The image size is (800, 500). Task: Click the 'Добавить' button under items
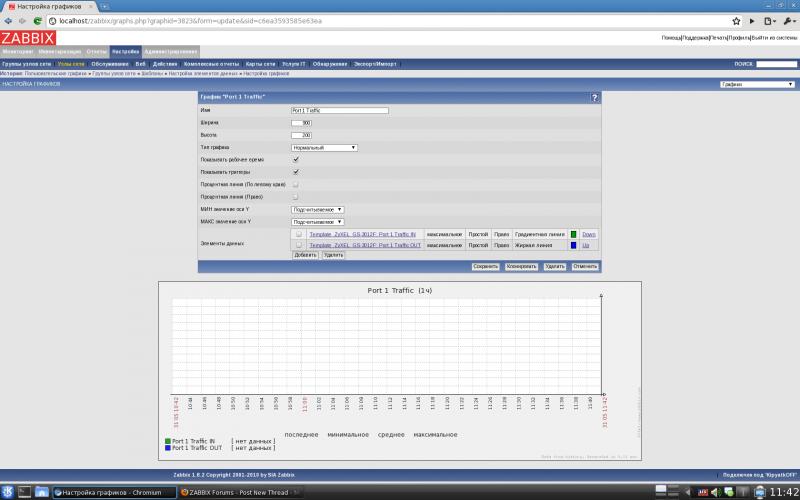point(305,255)
